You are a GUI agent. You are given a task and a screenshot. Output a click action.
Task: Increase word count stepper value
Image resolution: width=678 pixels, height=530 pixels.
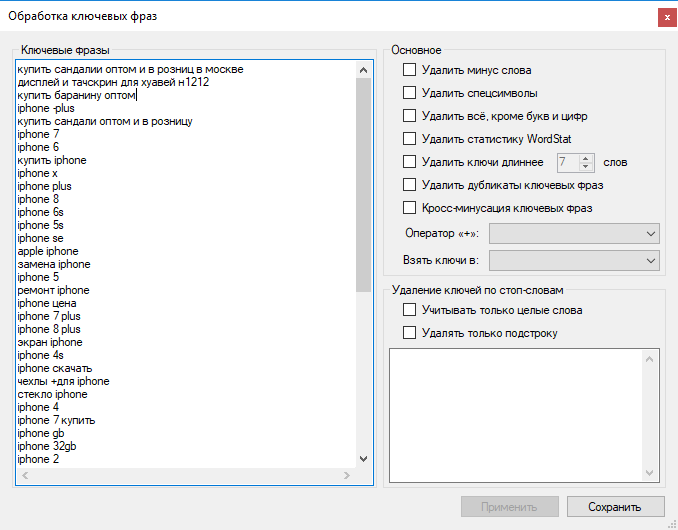click(587, 158)
